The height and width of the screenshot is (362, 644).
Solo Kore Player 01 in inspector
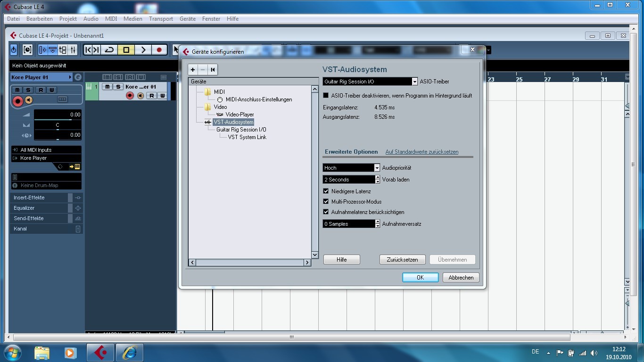(x=28, y=90)
